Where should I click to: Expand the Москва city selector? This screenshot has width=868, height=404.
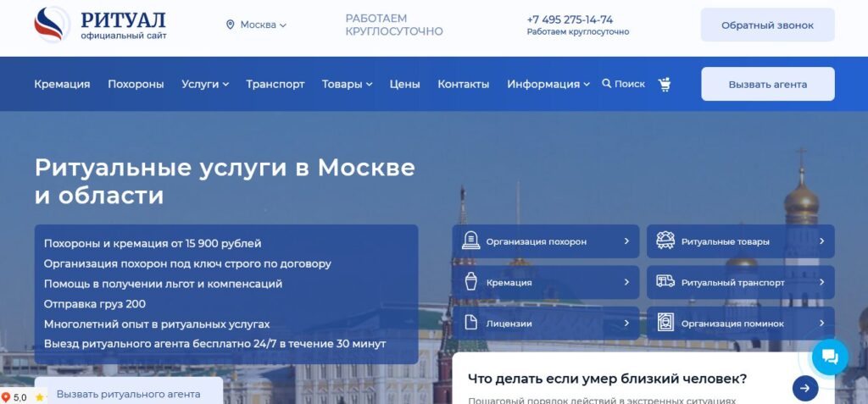256,25
